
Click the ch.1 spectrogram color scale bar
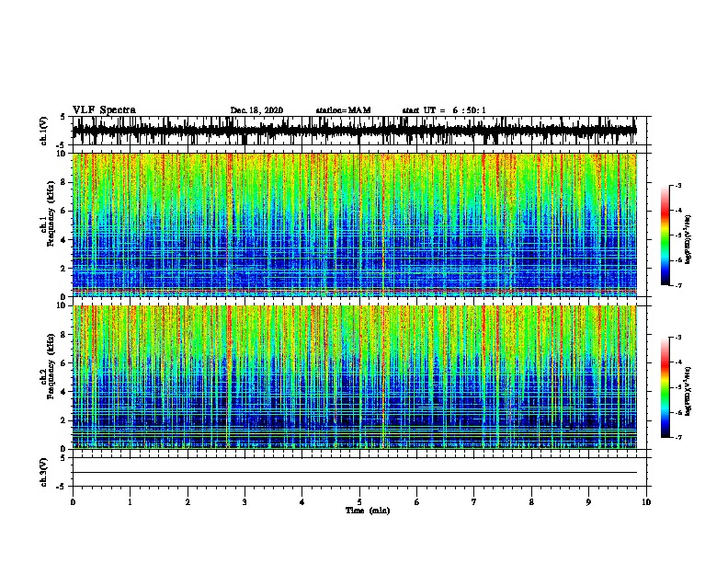pyautogui.click(x=665, y=236)
